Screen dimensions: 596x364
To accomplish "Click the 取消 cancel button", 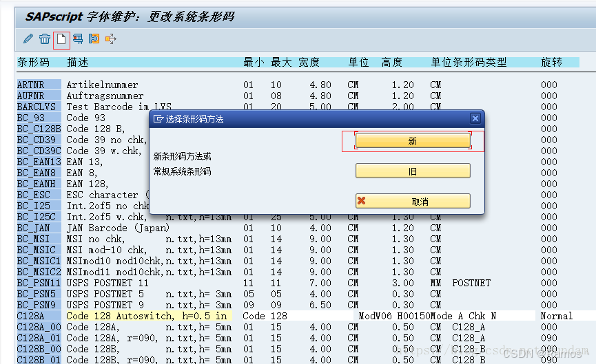I will pyautogui.click(x=413, y=201).
